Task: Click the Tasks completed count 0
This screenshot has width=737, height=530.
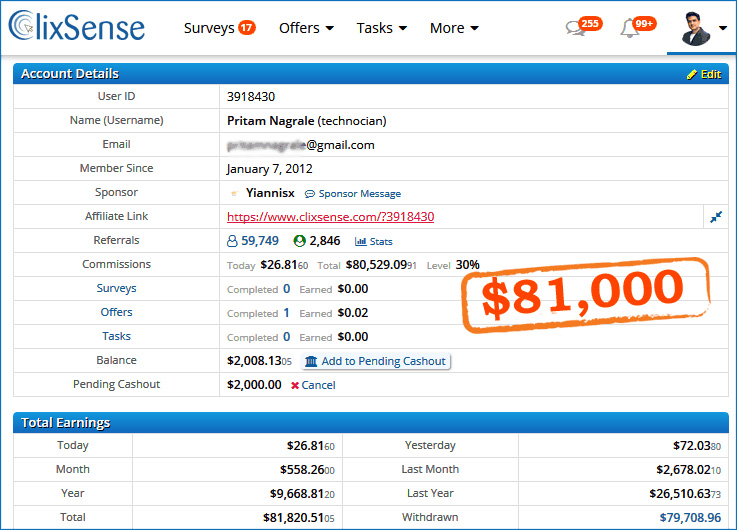Action: (287, 336)
